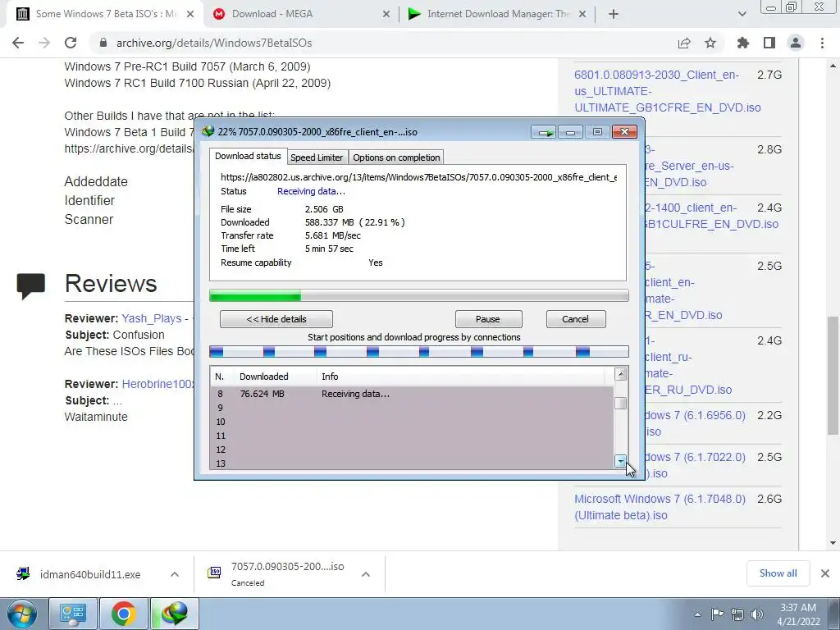Screen dimensions: 840x630
Task: Expand idman640build11.exe download options
Action: point(175,574)
